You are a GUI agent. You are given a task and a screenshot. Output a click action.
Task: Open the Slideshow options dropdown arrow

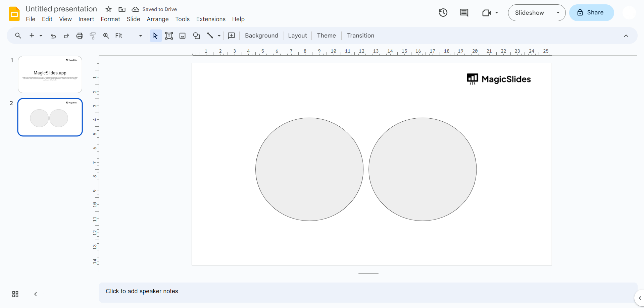558,13
